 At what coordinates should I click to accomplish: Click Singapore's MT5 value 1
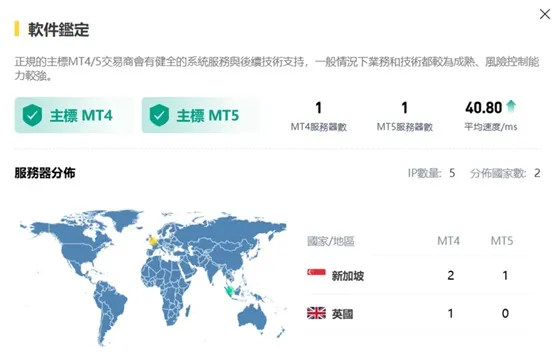click(505, 275)
